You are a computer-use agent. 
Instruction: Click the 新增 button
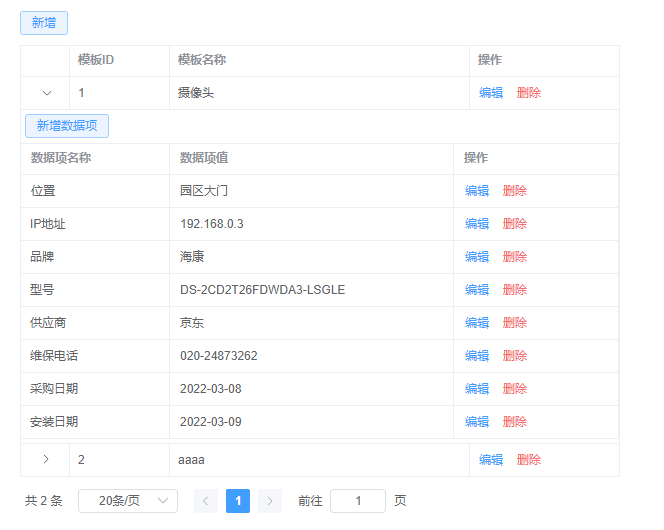[44, 23]
